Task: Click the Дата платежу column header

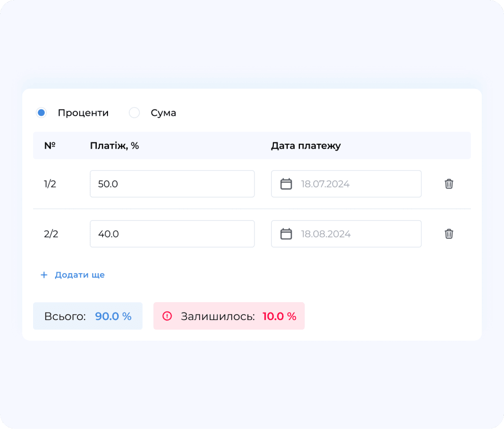Action: 305,146
